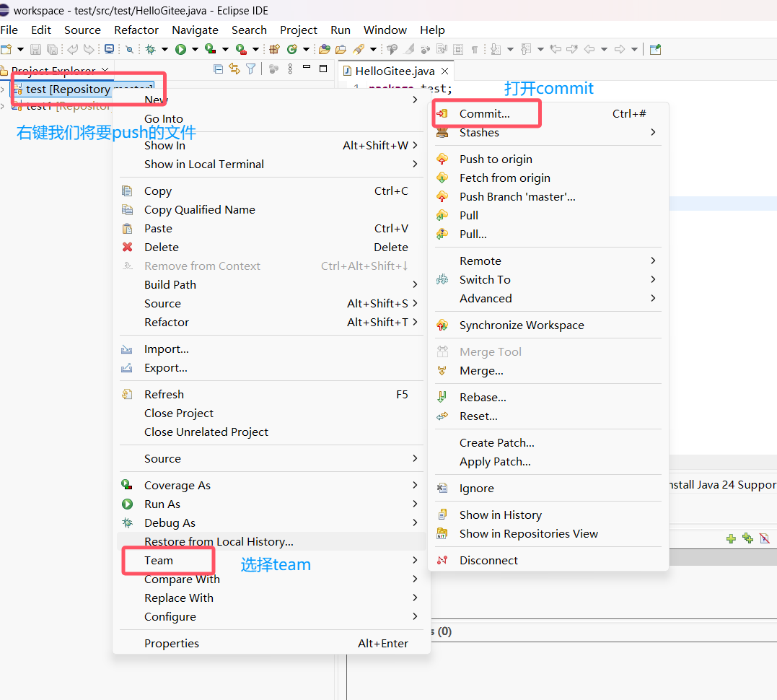Click the New Java Class toolbar icon

click(x=292, y=49)
